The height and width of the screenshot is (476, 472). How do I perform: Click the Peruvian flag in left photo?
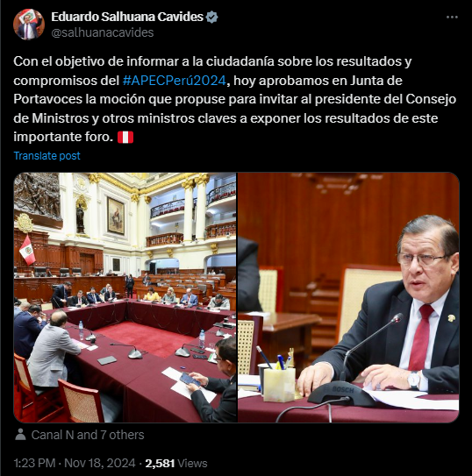point(28,250)
